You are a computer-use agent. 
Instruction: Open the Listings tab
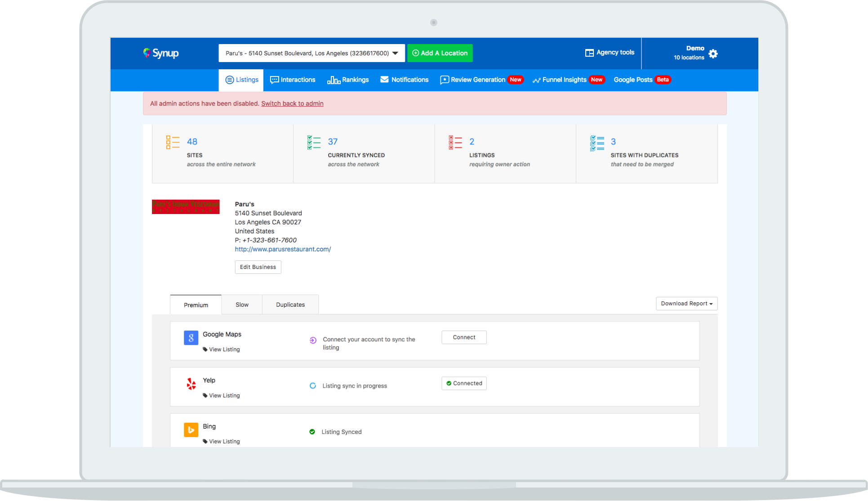241,80
